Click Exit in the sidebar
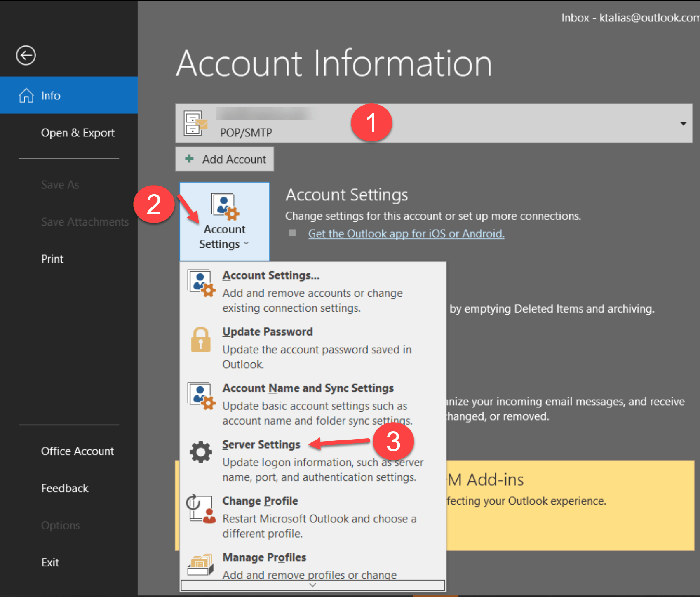The height and width of the screenshot is (597, 700). pos(50,562)
